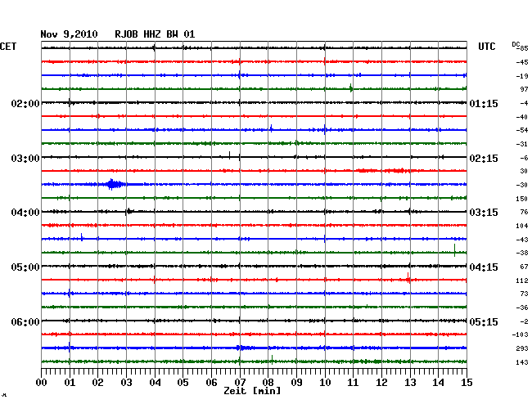The image size is (532, 404).
Task: Click minute axis label '14'
Action: [438, 382]
